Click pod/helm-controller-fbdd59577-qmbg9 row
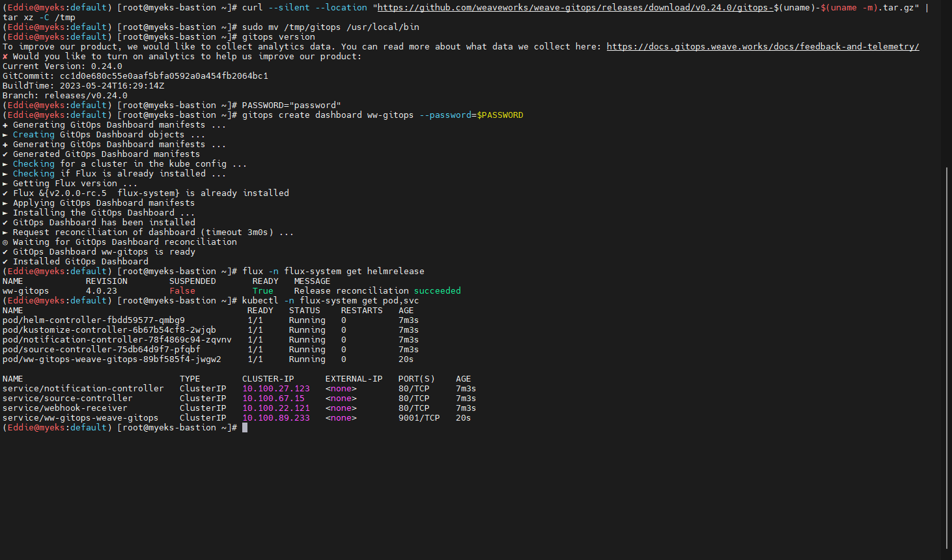This screenshot has height=560, width=952. click(210, 320)
